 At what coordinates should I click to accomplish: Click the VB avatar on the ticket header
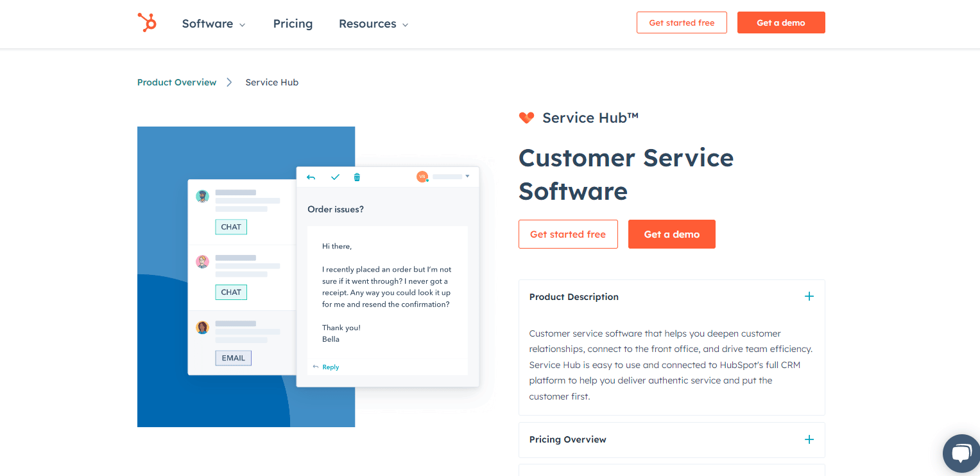coord(422,176)
